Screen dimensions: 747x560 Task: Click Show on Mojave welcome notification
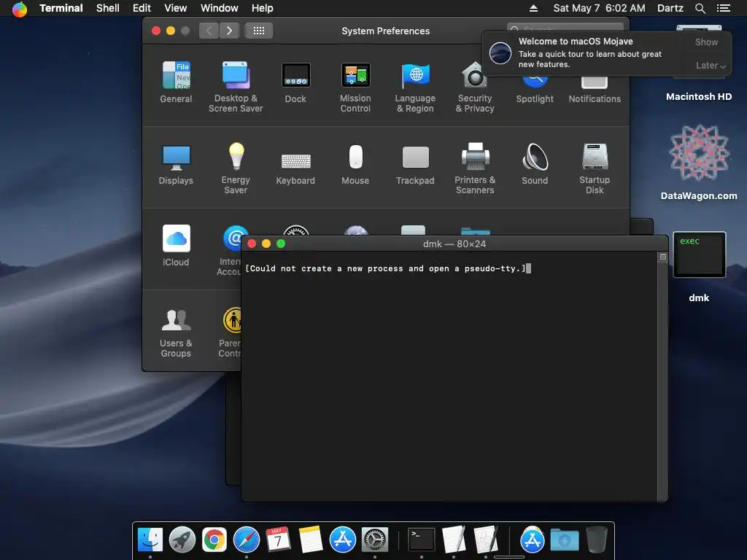pos(706,42)
